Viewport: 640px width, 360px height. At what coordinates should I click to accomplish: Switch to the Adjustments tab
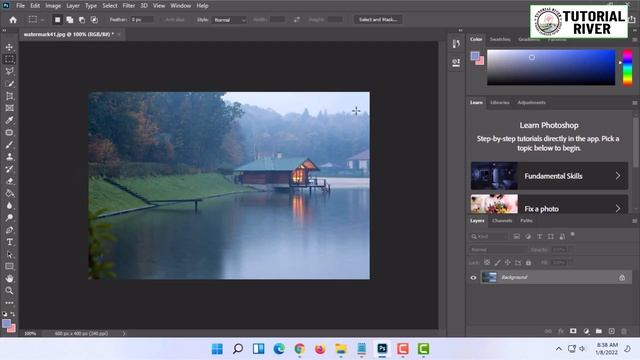(531, 102)
